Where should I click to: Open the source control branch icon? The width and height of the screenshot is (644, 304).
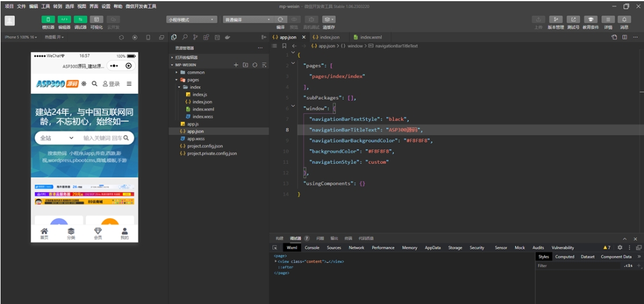196,37
